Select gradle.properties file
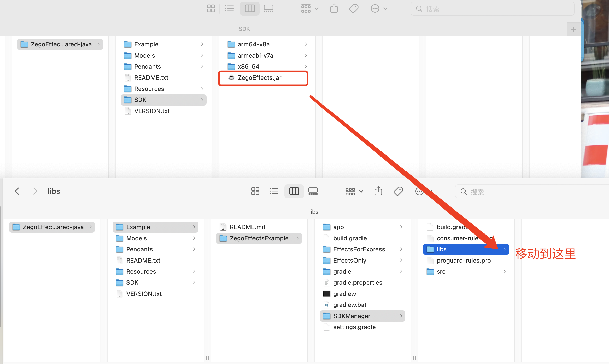Screen dimensions: 609x364 click(363, 283)
